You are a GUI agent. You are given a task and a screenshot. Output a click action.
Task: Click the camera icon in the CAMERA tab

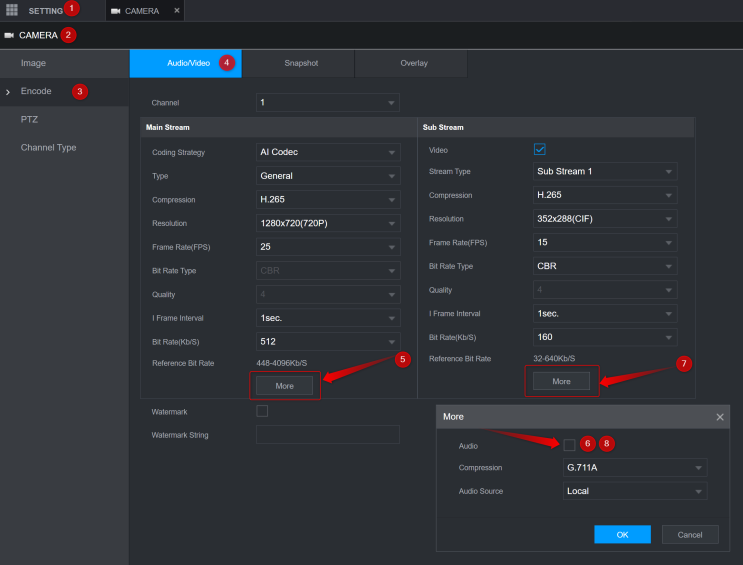tap(116, 11)
